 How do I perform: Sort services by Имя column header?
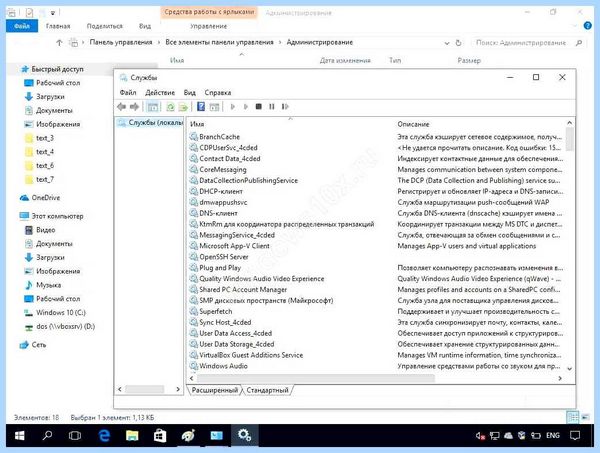tap(197, 124)
